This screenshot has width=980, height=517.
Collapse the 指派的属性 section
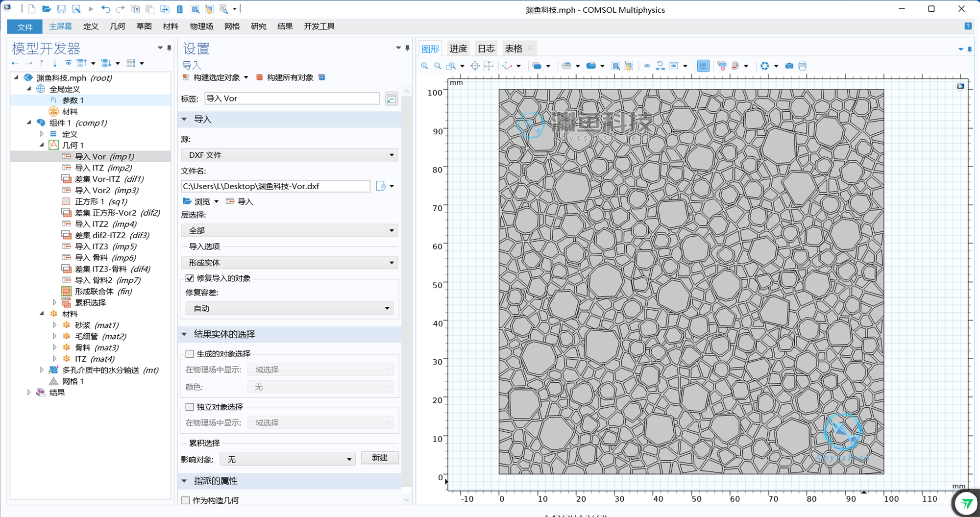coord(185,481)
